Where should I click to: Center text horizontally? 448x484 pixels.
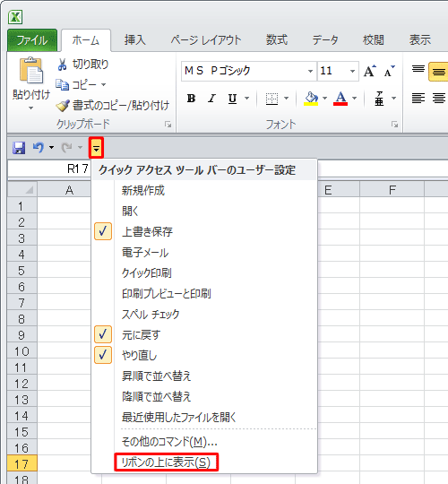[439, 99]
